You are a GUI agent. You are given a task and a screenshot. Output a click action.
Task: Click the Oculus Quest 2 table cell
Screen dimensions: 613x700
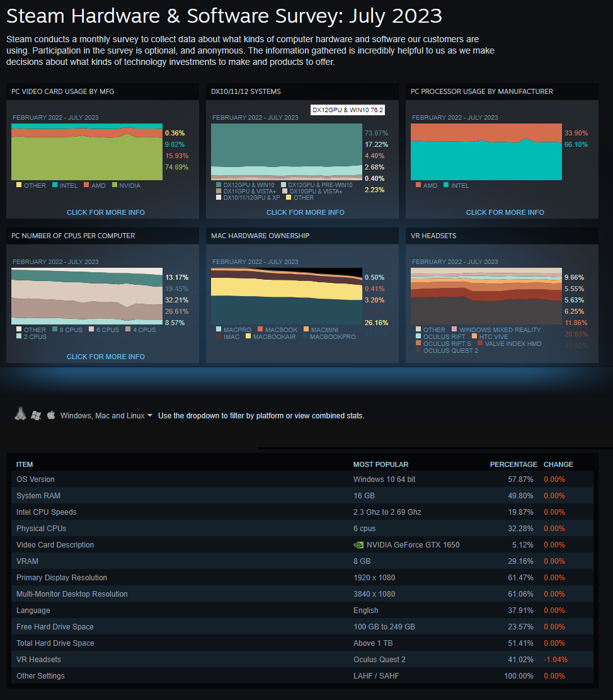point(379,660)
